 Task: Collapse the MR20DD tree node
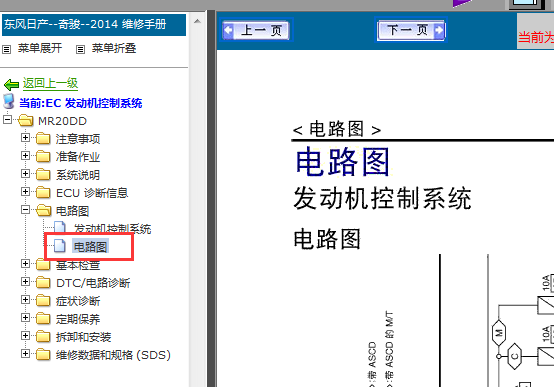pyautogui.click(x=7, y=120)
